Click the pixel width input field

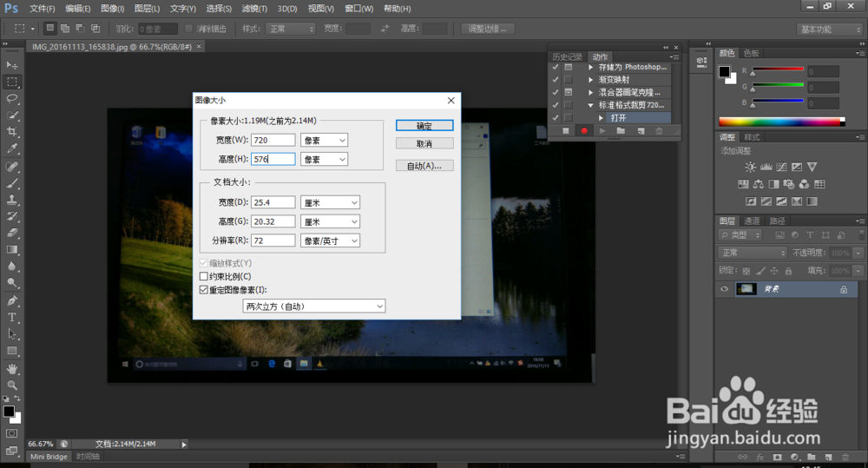[x=273, y=140]
